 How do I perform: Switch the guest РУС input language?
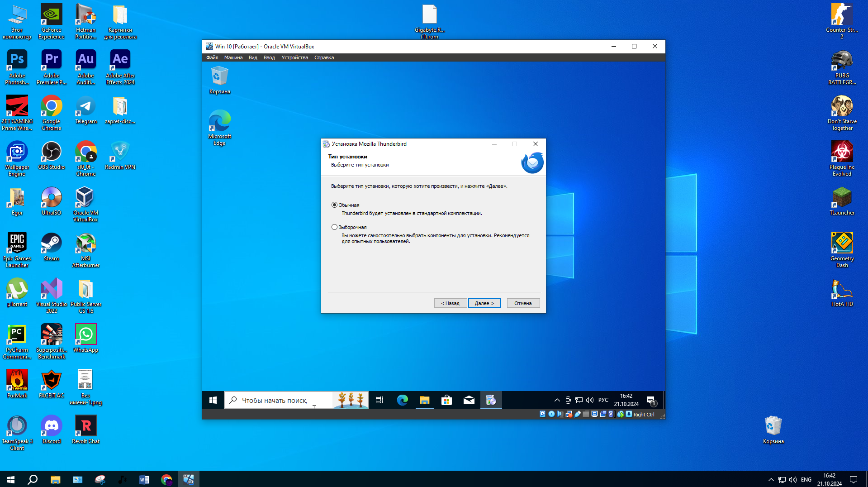(603, 400)
